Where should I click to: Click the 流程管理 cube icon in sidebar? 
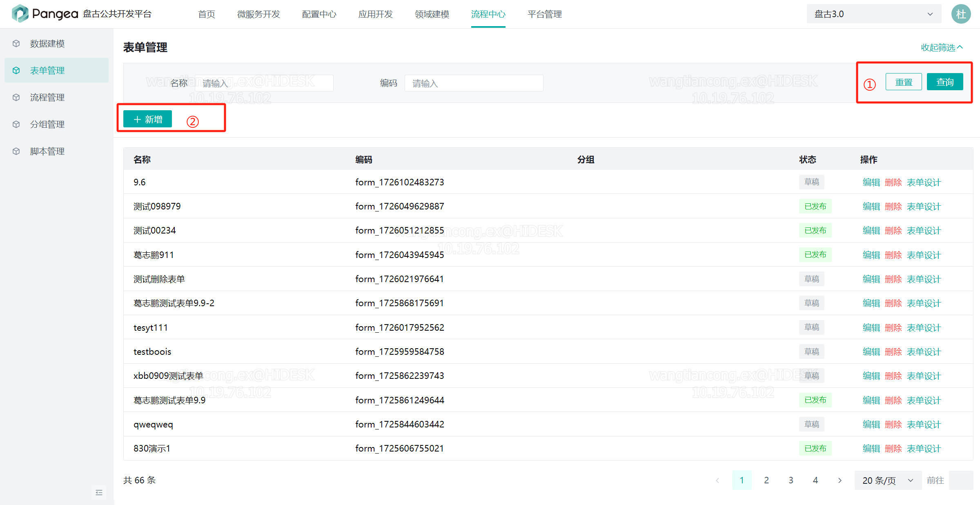16,97
